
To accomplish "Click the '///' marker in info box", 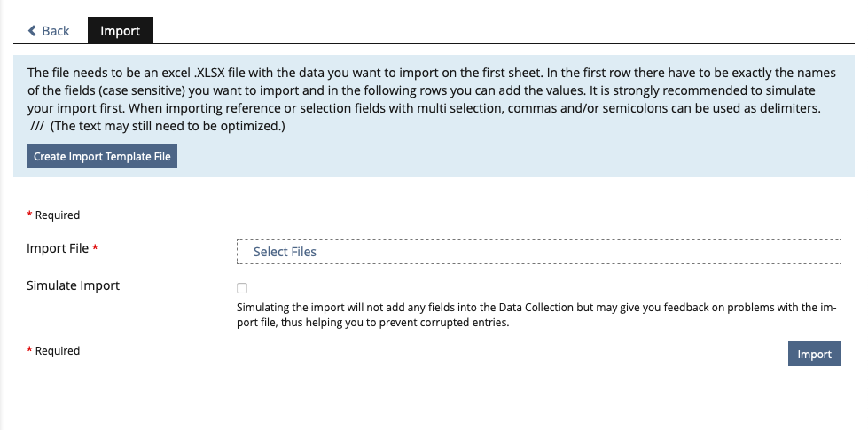I will (37, 127).
